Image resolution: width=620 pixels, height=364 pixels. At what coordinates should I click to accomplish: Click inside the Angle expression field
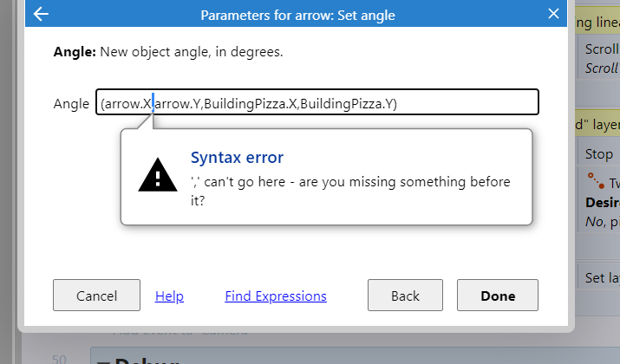317,102
